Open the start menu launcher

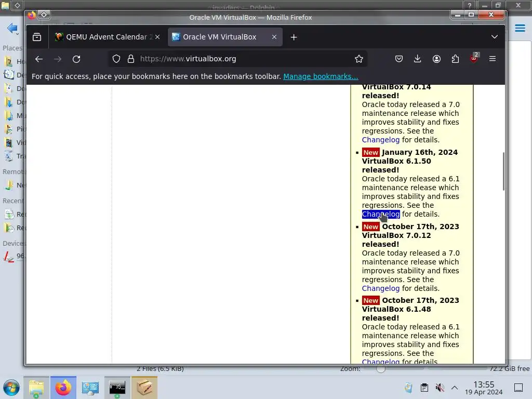click(x=11, y=388)
